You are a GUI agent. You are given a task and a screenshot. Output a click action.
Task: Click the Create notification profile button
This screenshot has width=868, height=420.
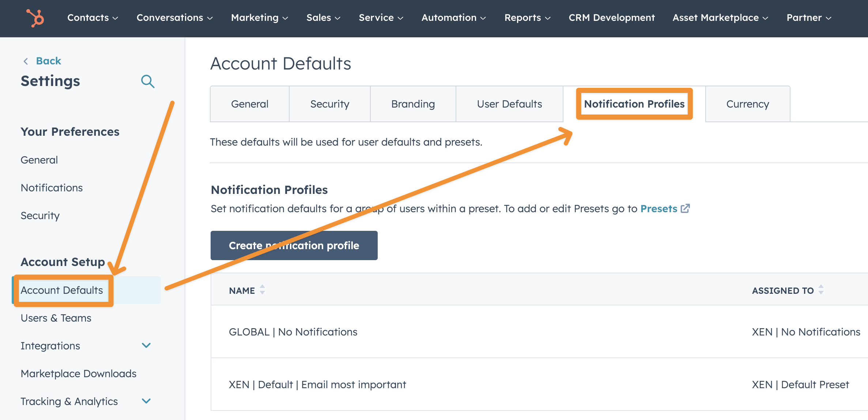294,245
